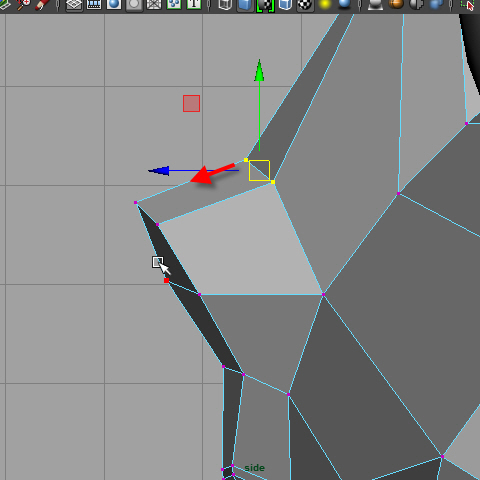The width and height of the screenshot is (480, 480).
Task: Click the green Y-axis translate arrow
Action: tap(259, 71)
